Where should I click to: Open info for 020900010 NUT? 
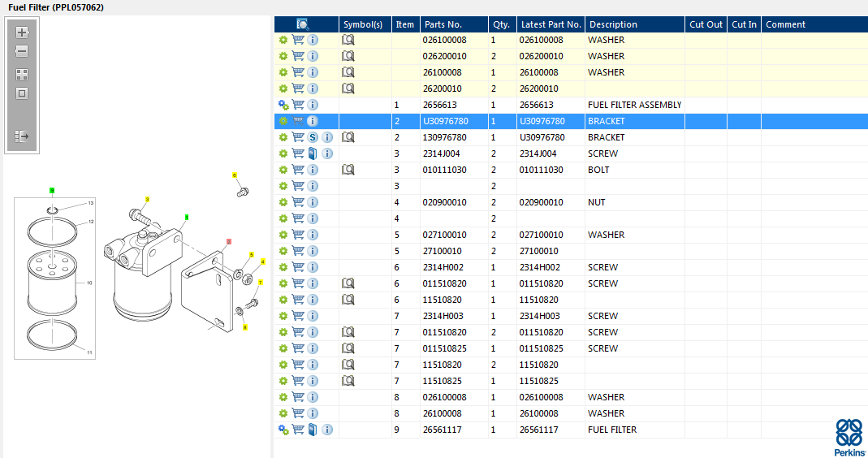pyautogui.click(x=313, y=202)
